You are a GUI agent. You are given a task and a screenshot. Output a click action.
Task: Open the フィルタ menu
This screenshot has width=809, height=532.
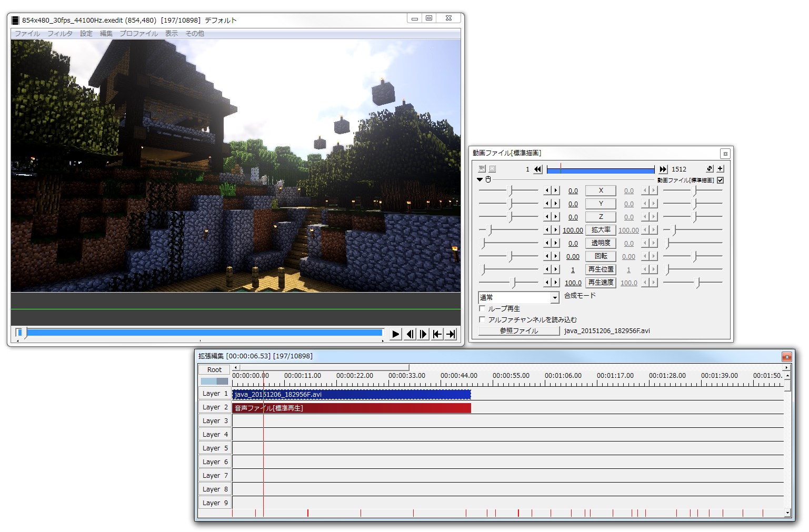click(x=61, y=33)
